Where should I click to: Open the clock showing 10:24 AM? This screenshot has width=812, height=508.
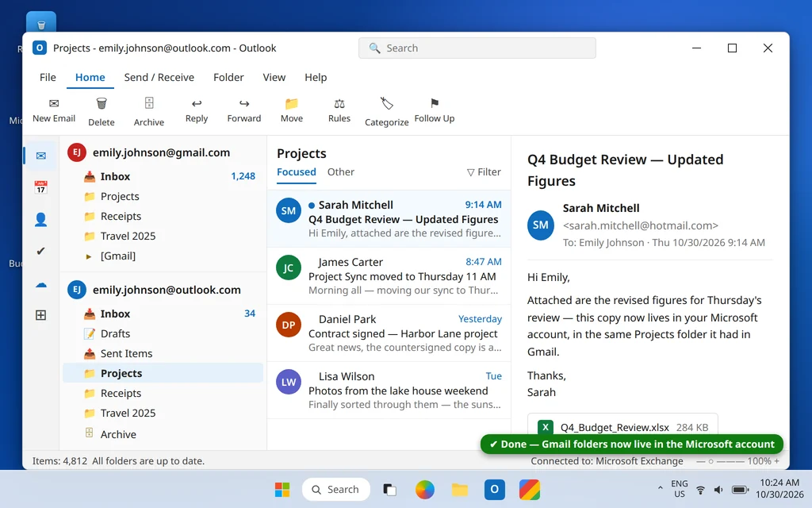tap(779, 489)
